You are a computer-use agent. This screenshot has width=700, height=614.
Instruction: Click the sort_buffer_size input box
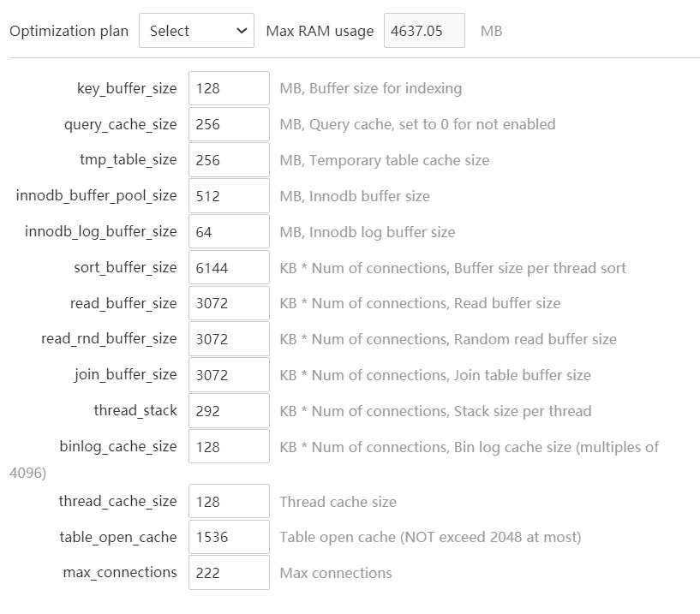(x=229, y=268)
